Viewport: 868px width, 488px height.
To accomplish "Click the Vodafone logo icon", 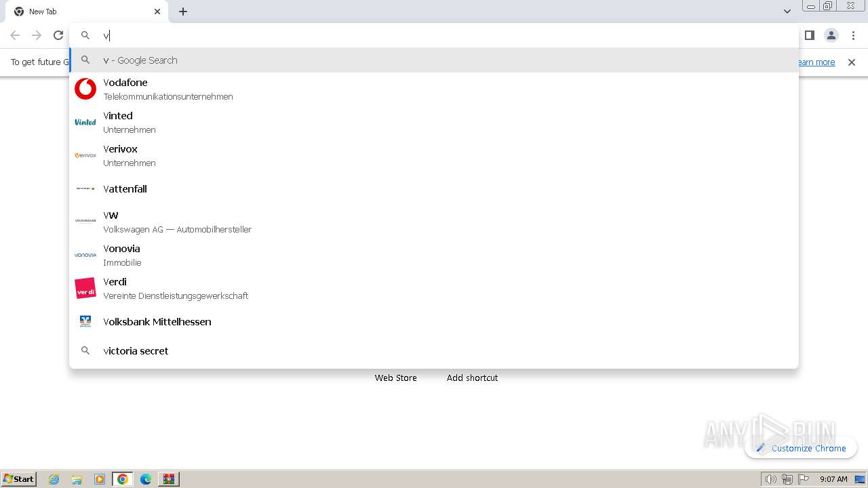I will 85,89.
